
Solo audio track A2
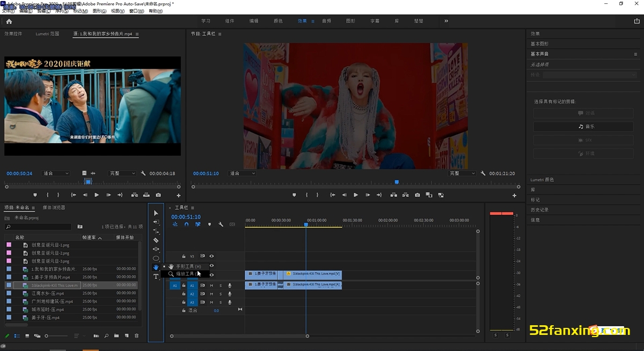click(221, 294)
